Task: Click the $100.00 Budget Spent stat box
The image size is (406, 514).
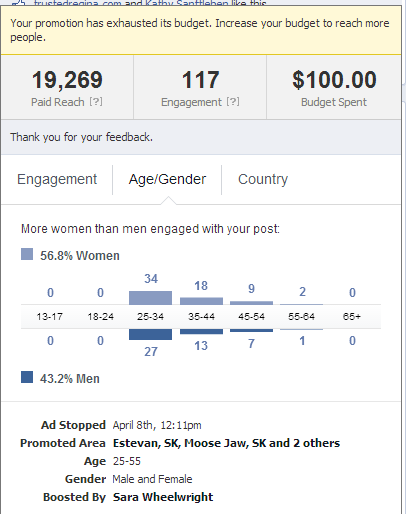Action: [334, 87]
